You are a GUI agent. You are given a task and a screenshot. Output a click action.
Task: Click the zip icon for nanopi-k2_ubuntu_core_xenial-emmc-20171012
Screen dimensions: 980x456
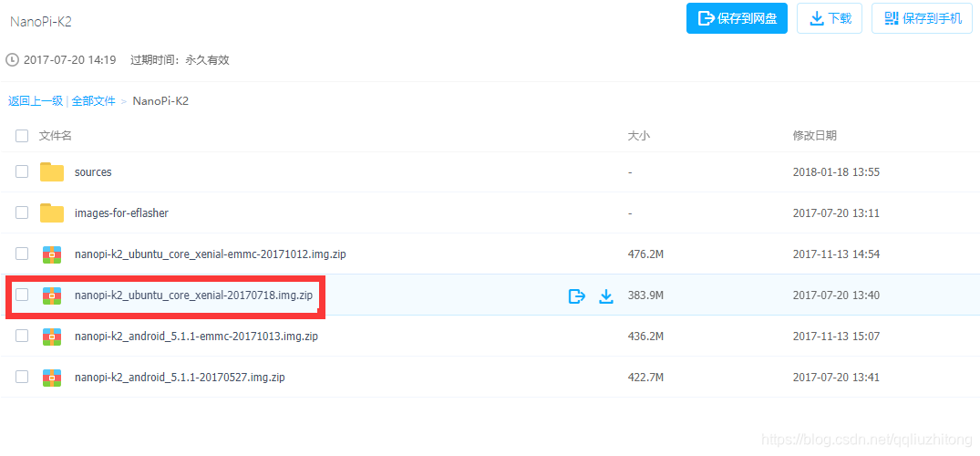coord(52,254)
